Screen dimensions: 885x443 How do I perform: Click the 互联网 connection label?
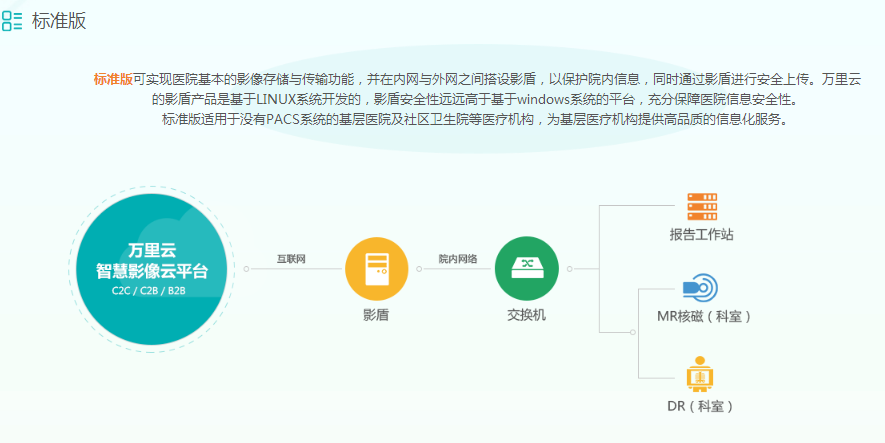pyautogui.click(x=291, y=259)
